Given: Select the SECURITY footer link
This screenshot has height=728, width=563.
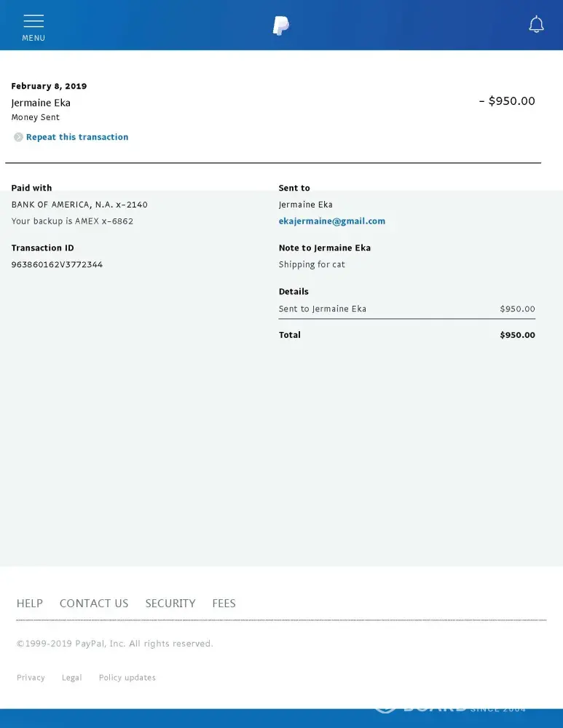Looking at the screenshot, I should 170,604.
